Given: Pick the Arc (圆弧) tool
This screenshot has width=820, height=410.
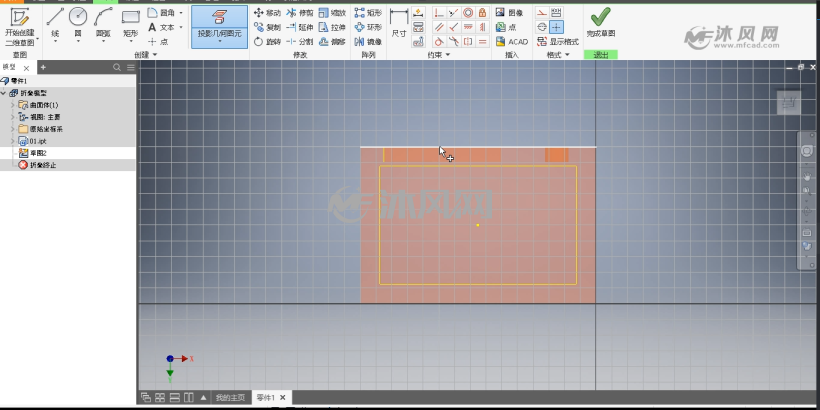Looking at the screenshot, I should click(103, 22).
